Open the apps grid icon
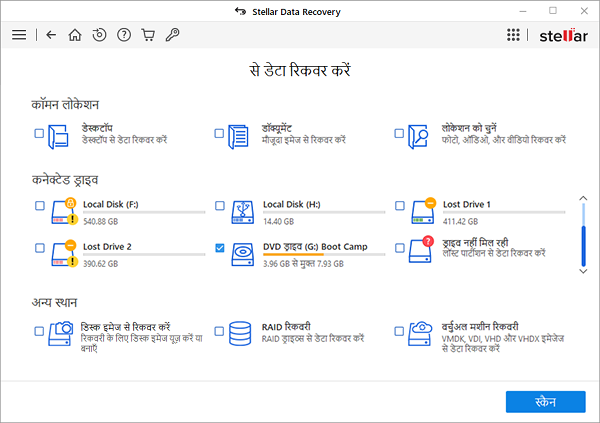 pos(513,35)
